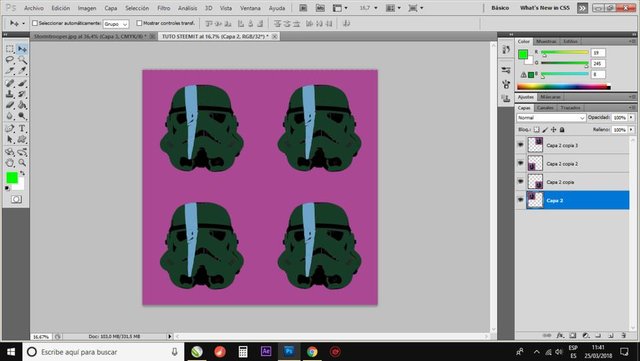Select the Blur tool

click(x=10, y=116)
